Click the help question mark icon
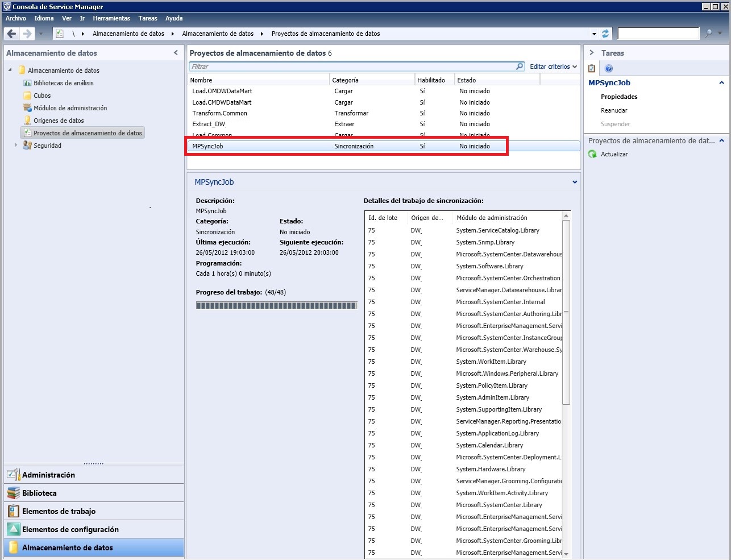731x560 pixels. 609,68
